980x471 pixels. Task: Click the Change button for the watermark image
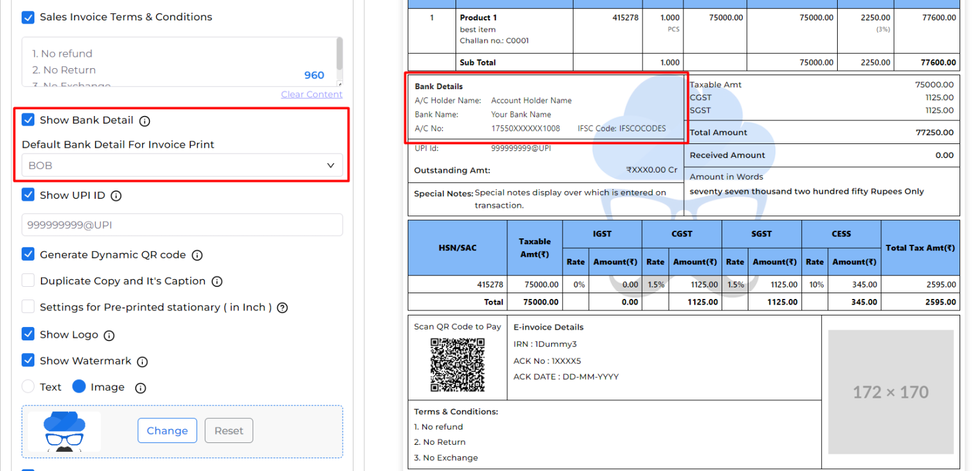(167, 430)
